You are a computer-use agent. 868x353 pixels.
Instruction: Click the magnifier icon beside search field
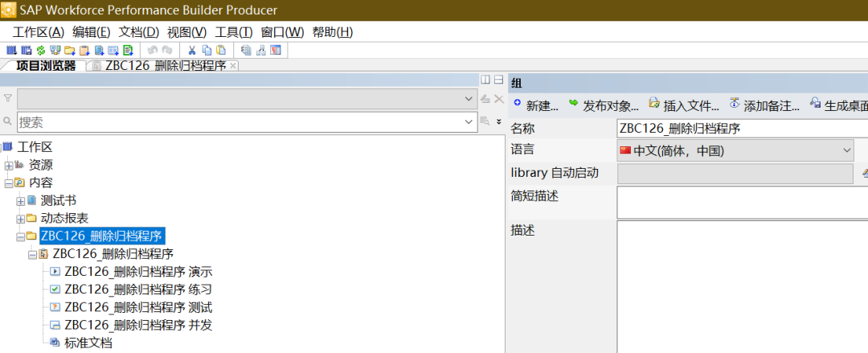[x=8, y=121]
